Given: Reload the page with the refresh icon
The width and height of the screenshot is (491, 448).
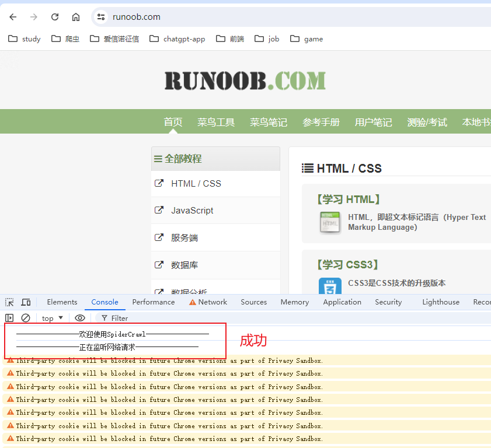Looking at the screenshot, I should 55,17.
